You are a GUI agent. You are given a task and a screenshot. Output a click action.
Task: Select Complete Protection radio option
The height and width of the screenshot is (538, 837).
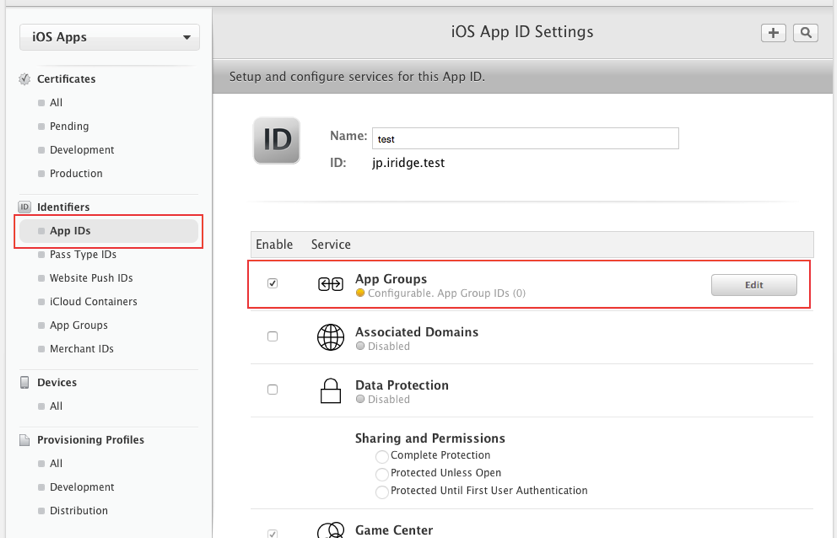click(382, 456)
